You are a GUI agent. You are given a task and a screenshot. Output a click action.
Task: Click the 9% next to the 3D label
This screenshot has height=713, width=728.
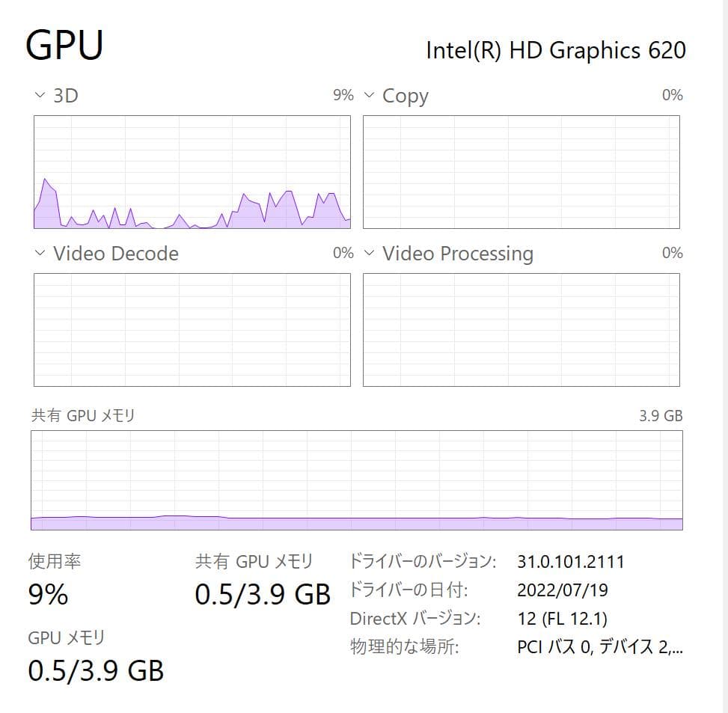[x=343, y=95]
